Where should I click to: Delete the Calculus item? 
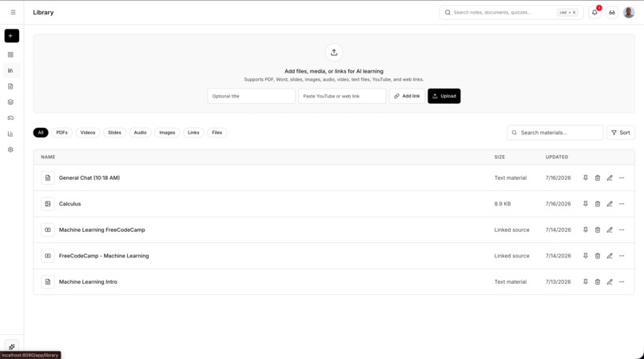point(598,204)
